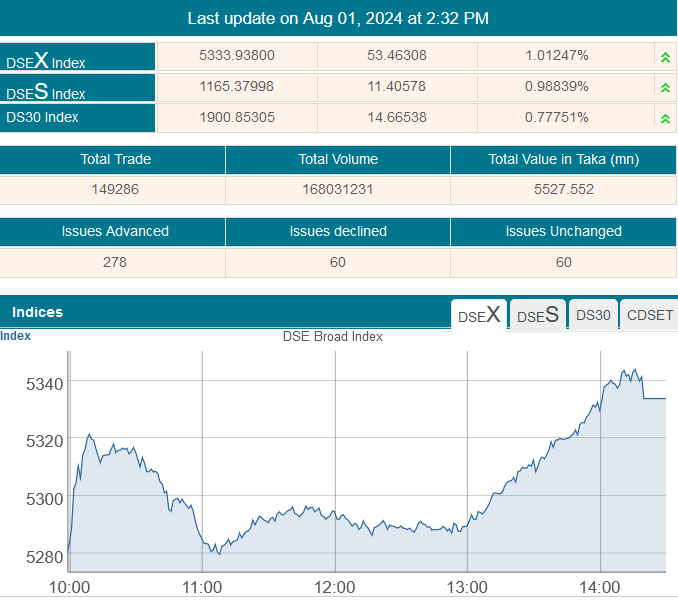Click the Total Trade value 149286
The image size is (678, 600).
(x=112, y=189)
